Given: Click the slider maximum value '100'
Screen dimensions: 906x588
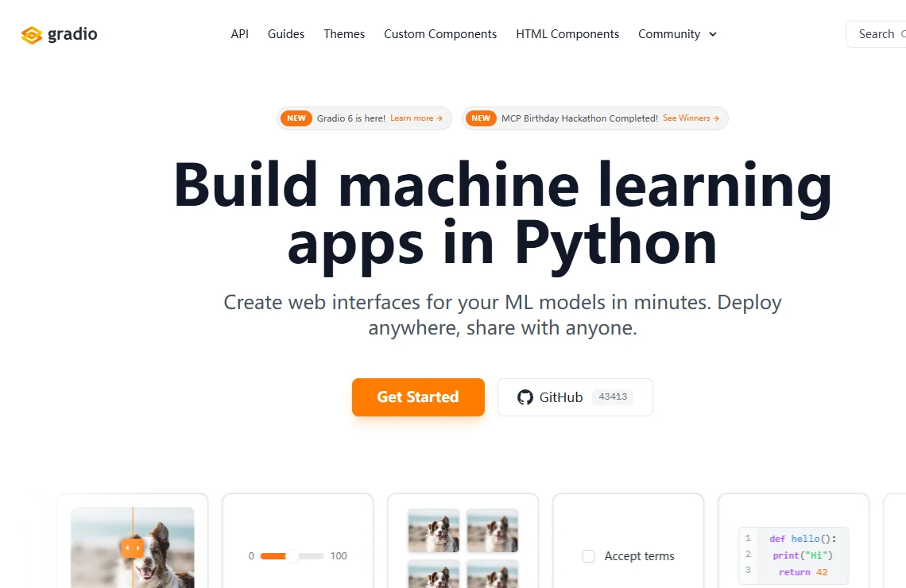Looking at the screenshot, I should tap(339, 556).
